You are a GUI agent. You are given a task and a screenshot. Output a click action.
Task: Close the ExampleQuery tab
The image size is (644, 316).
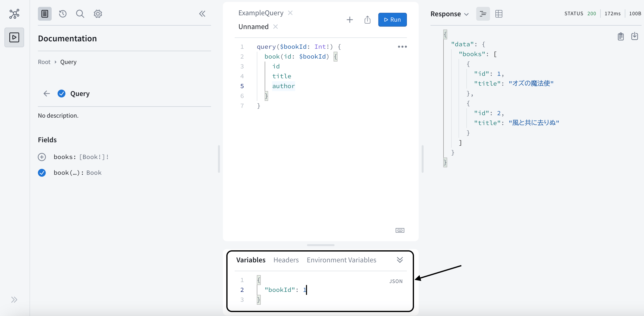click(x=290, y=13)
